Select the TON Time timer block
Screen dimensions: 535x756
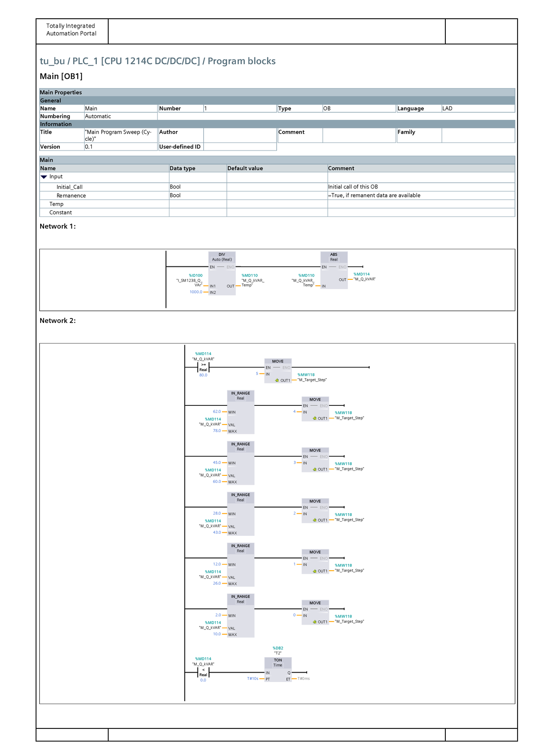click(278, 670)
